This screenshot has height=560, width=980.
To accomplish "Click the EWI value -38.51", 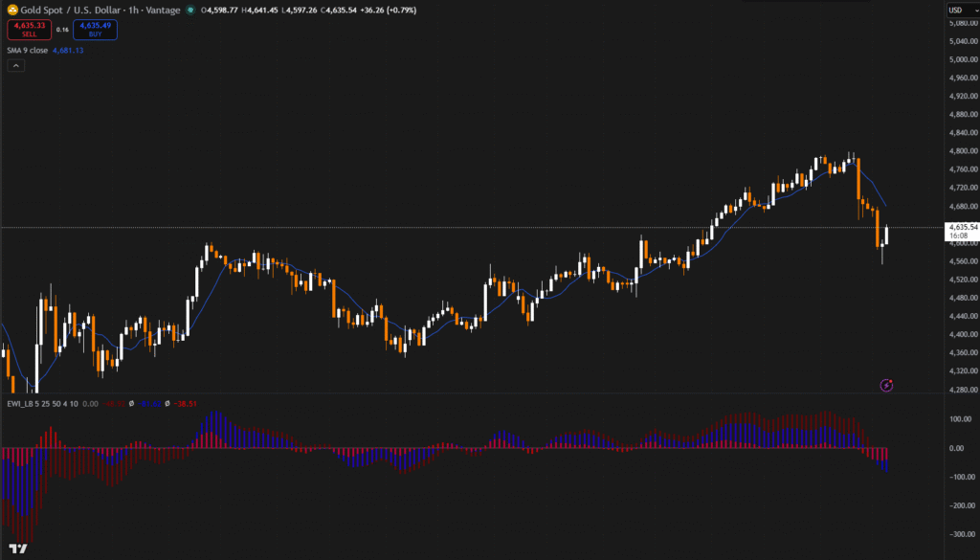I will click(x=186, y=404).
